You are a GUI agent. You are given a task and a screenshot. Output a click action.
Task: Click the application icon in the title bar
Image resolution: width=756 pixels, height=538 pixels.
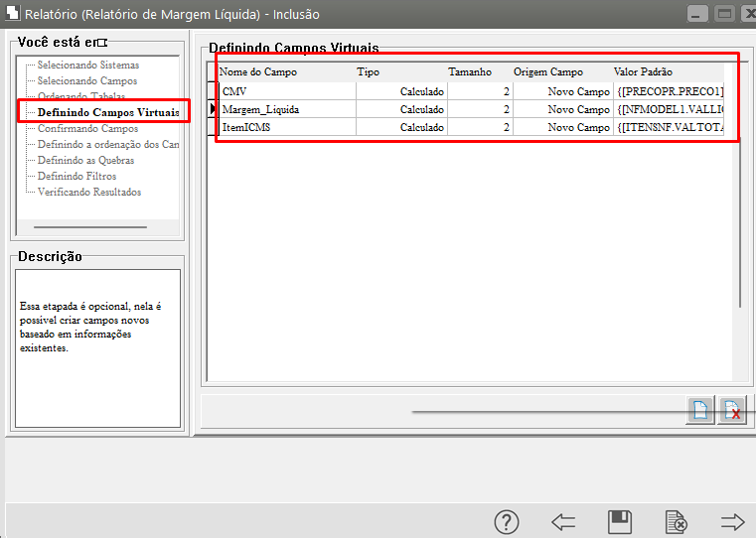click(11, 15)
